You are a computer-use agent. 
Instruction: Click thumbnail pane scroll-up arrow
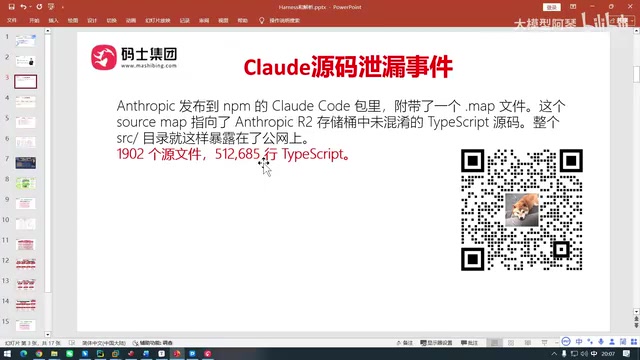coord(48,31)
